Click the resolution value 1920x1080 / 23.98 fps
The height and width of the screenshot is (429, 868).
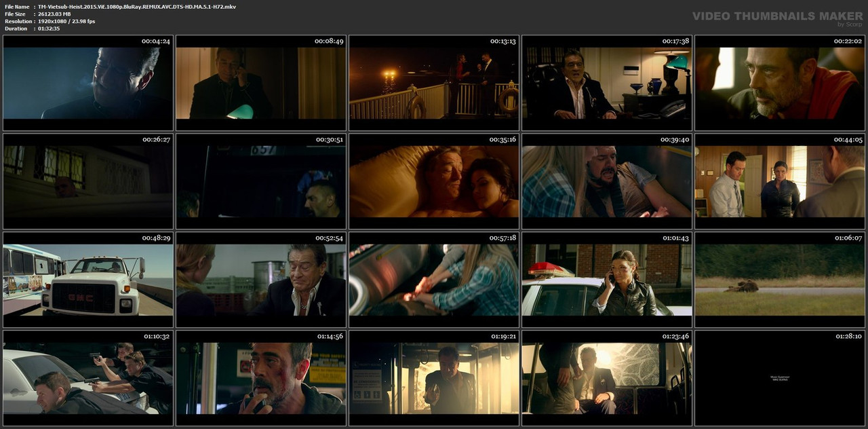click(66, 22)
